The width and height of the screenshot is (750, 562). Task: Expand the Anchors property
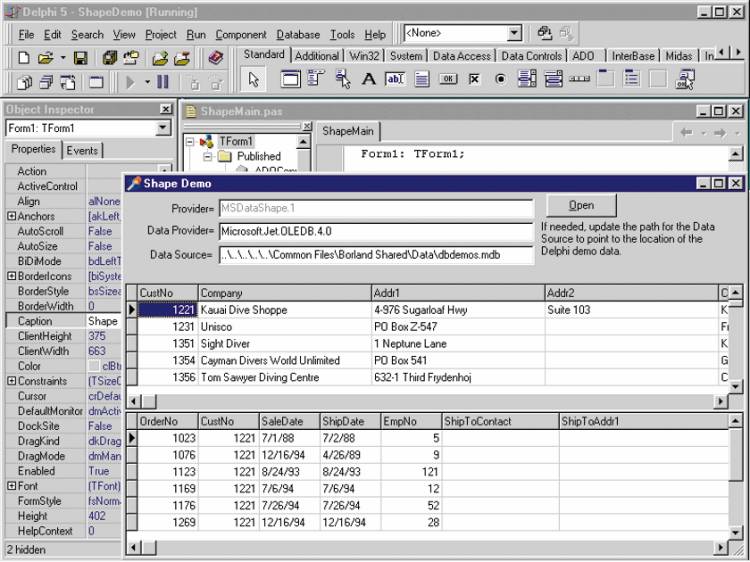tap(11, 216)
